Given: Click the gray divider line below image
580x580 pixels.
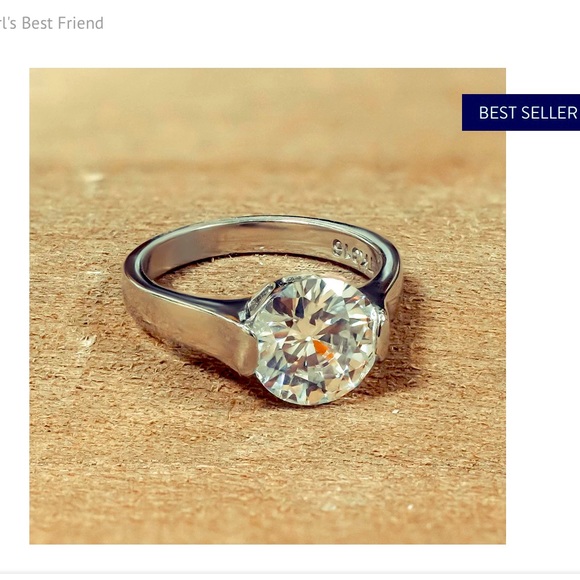Looking at the screenshot, I should coord(290,572).
